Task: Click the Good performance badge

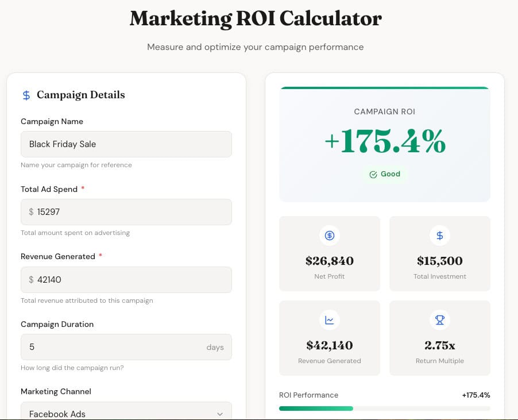Action: coord(385,174)
